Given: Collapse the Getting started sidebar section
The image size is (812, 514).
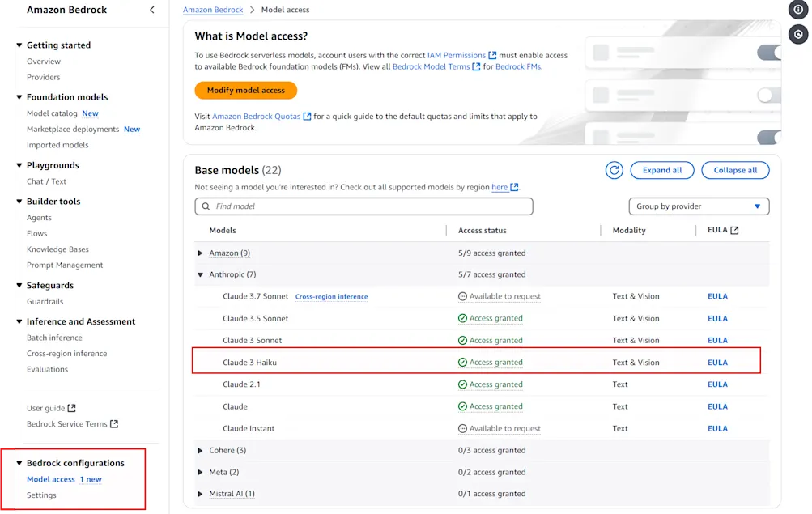Looking at the screenshot, I should click(x=18, y=45).
